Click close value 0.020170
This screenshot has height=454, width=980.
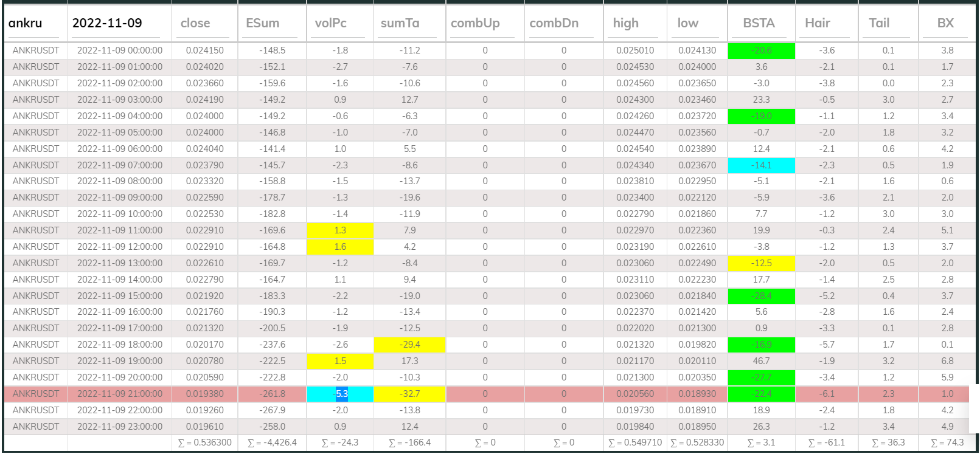click(205, 345)
